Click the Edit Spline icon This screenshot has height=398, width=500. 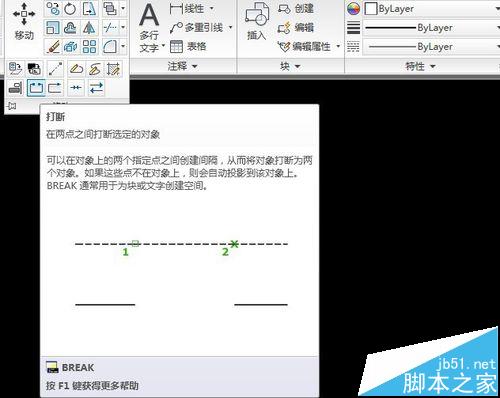point(95,69)
